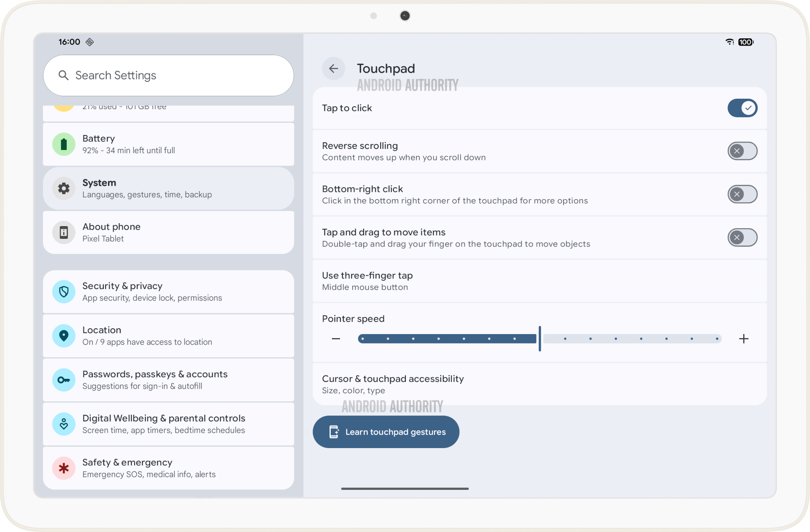Click the Digital Wellbeing heart icon
Screen dimensions: 810x532
pos(64,424)
